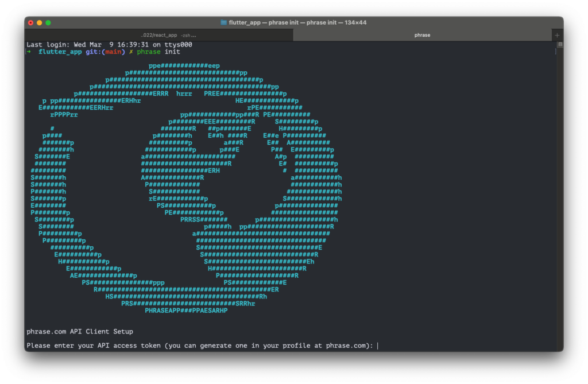
Task: Click the terminal cursor at the token prompt
Action: pos(378,345)
